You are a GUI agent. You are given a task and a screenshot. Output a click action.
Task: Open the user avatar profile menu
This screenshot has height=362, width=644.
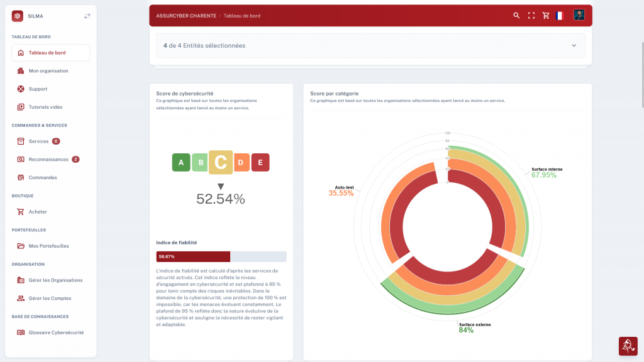pos(579,15)
